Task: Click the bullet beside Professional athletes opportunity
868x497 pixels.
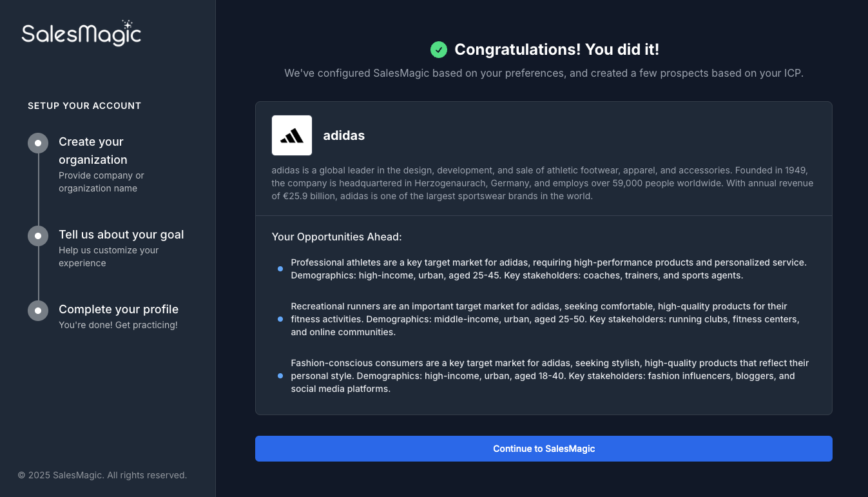Action: (x=280, y=269)
